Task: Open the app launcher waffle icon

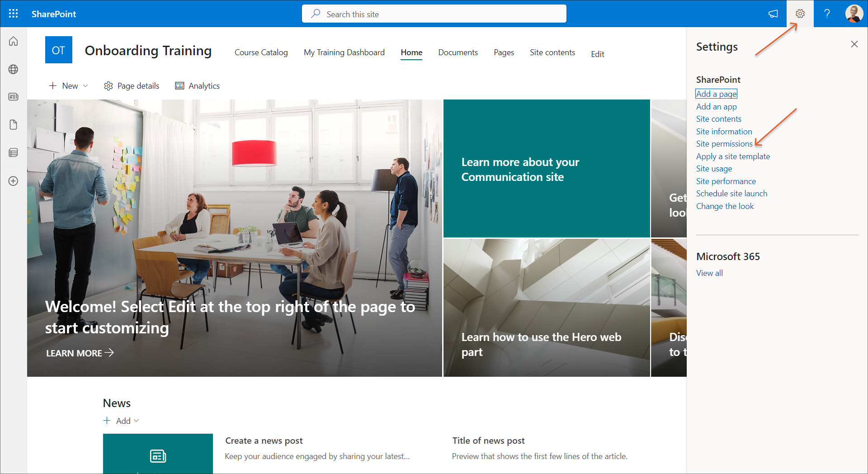Action: click(14, 14)
